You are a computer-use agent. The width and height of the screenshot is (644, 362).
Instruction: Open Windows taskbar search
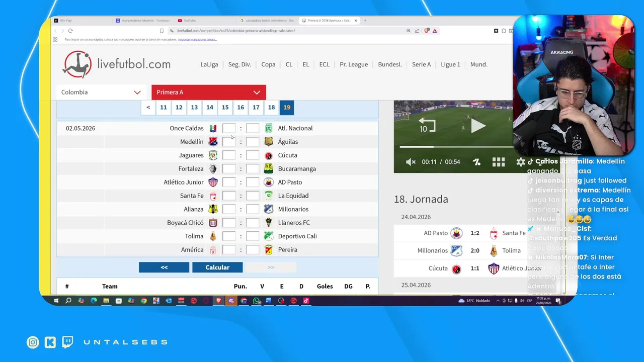(x=68, y=301)
